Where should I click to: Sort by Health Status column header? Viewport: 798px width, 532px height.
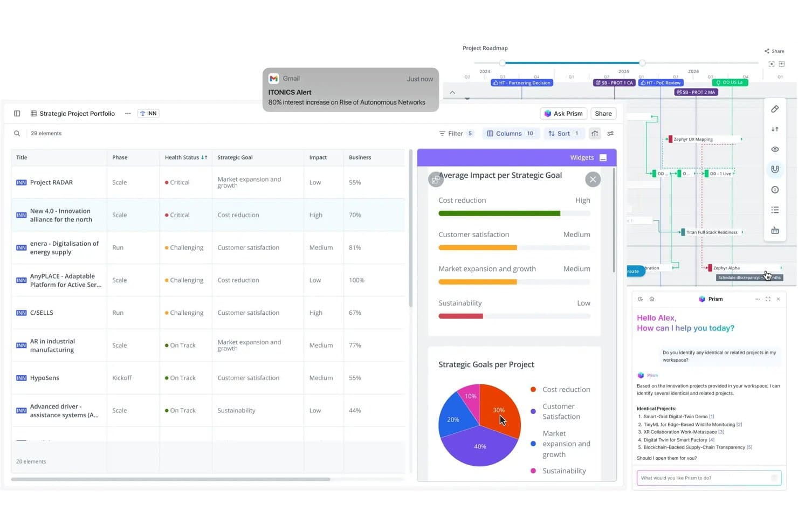185,158
